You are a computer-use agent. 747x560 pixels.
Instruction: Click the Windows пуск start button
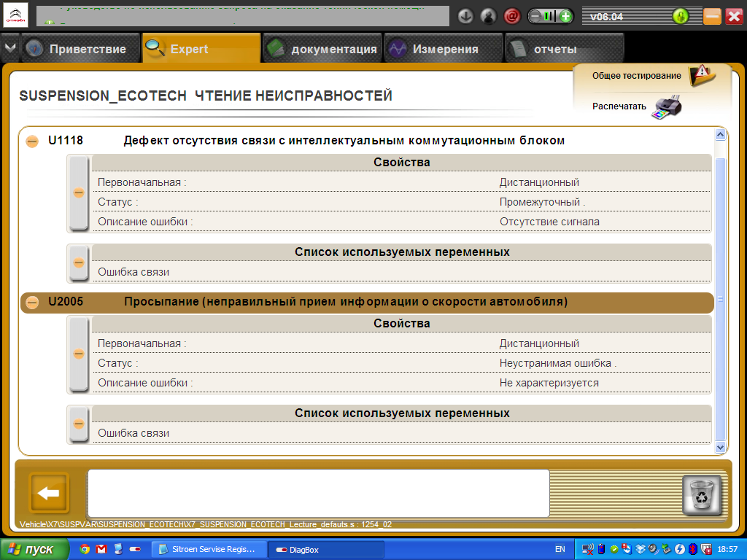pyautogui.click(x=34, y=549)
